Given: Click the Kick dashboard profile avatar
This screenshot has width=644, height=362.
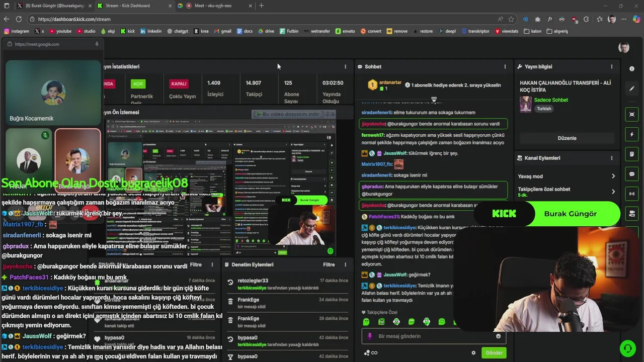Looking at the screenshot, I should [624, 48].
